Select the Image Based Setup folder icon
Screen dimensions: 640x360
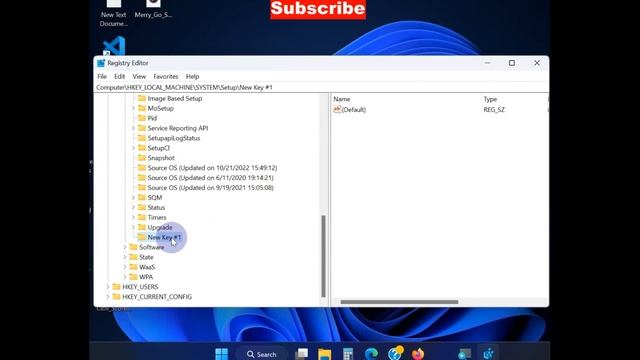[x=142, y=98]
